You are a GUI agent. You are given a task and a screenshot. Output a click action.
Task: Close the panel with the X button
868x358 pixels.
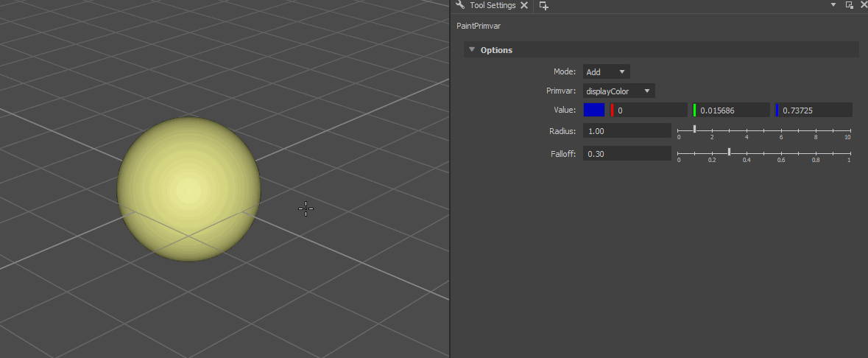point(863,5)
